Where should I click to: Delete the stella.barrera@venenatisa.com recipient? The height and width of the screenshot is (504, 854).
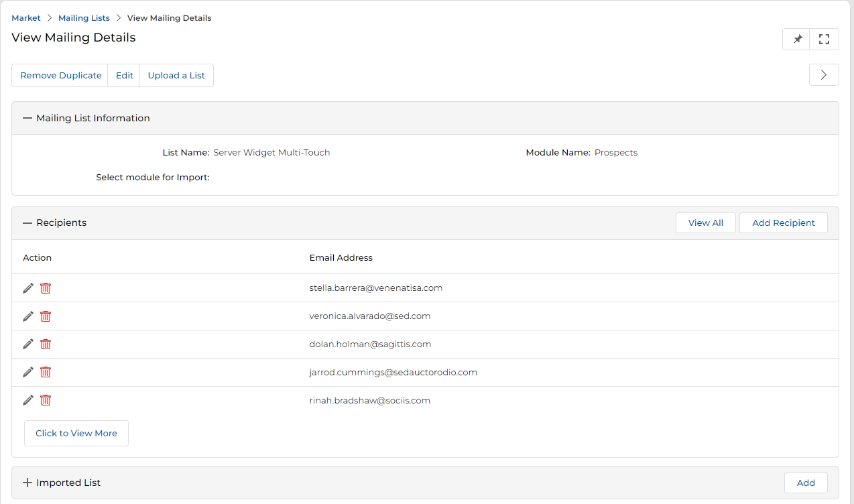tap(46, 288)
